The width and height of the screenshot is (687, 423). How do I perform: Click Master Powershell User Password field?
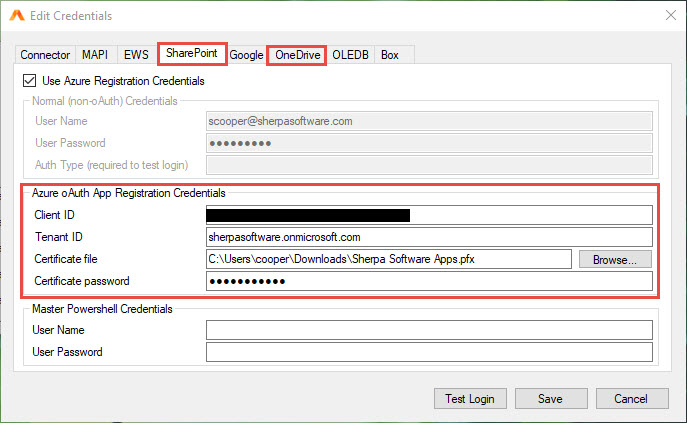tap(428, 352)
